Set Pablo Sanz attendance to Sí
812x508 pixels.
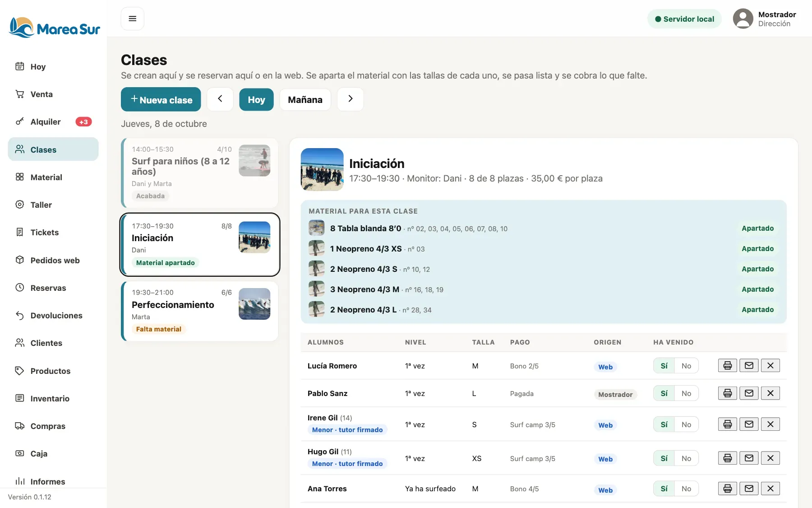[x=664, y=393]
